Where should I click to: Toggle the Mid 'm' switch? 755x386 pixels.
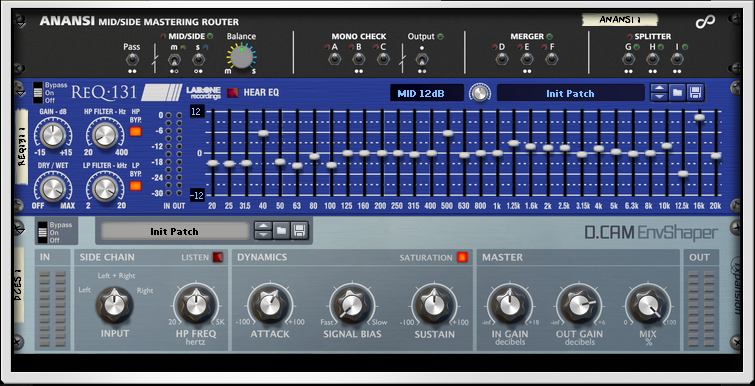click(174, 60)
